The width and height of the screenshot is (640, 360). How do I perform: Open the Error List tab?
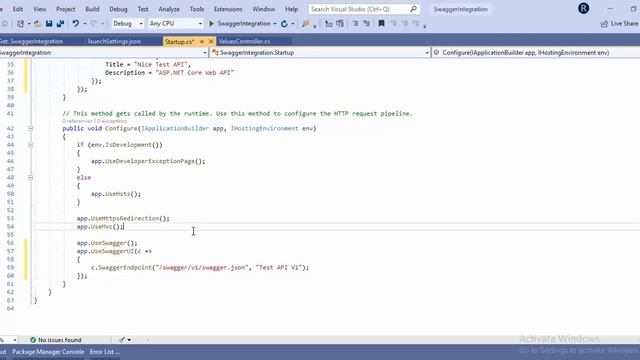[x=104, y=352]
